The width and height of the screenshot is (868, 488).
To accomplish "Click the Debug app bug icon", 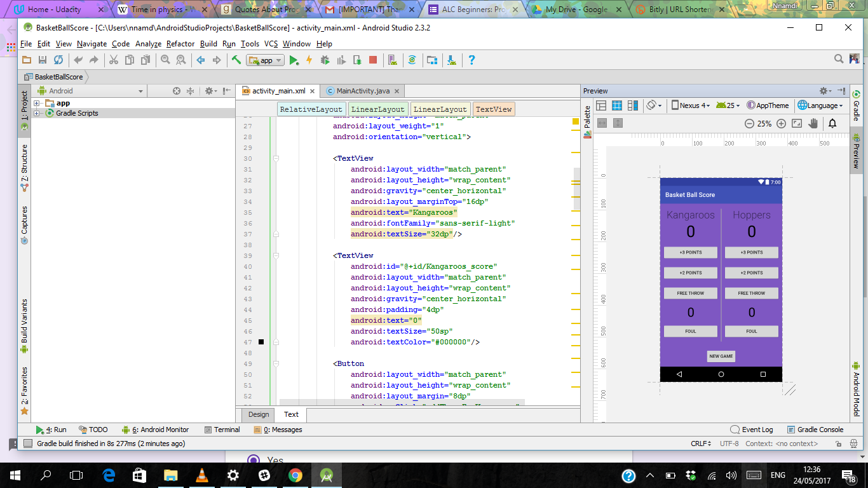I will click(325, 60).
